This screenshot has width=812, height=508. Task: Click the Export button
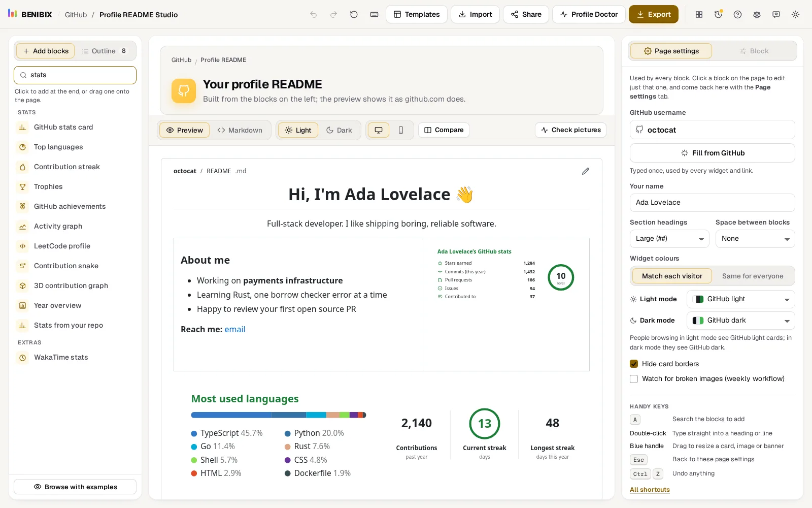(x=654, y=14)
